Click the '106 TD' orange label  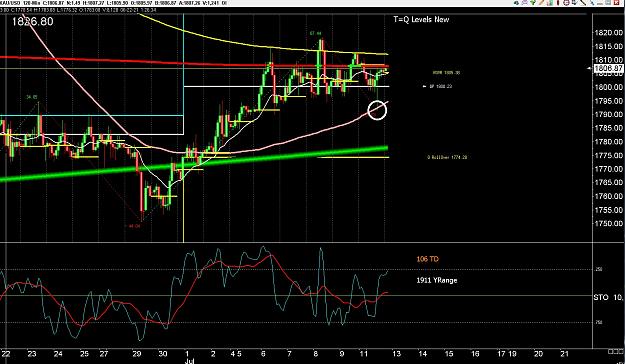coord(427,259)
